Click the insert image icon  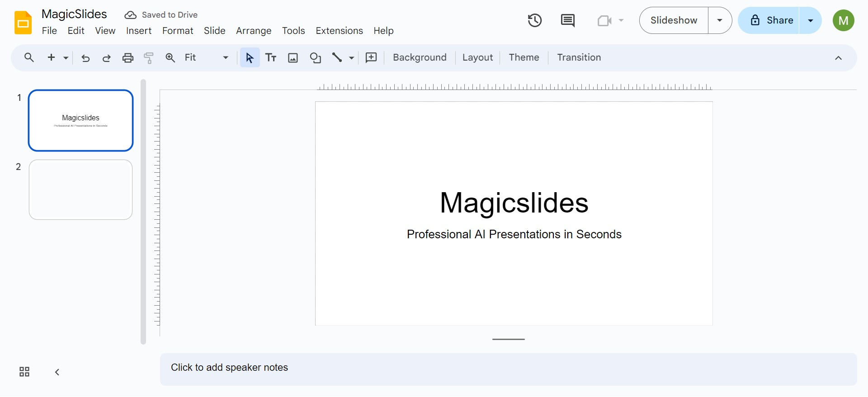point(293,58)
